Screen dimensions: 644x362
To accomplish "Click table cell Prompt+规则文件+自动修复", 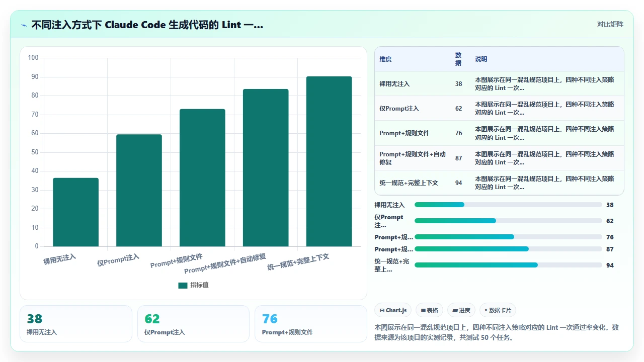I will tap(413, 158).
